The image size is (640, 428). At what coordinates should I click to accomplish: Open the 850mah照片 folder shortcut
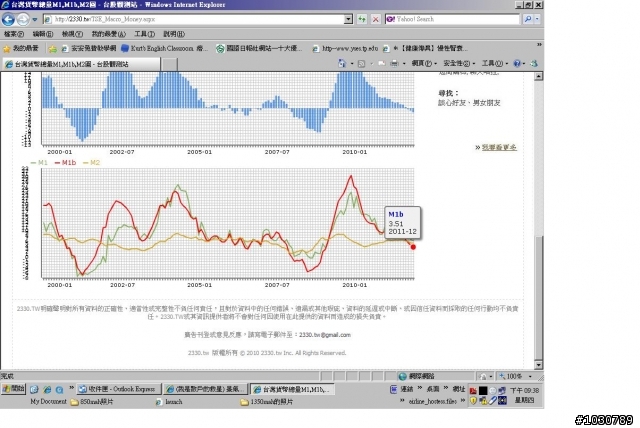[x=91, y=402]
